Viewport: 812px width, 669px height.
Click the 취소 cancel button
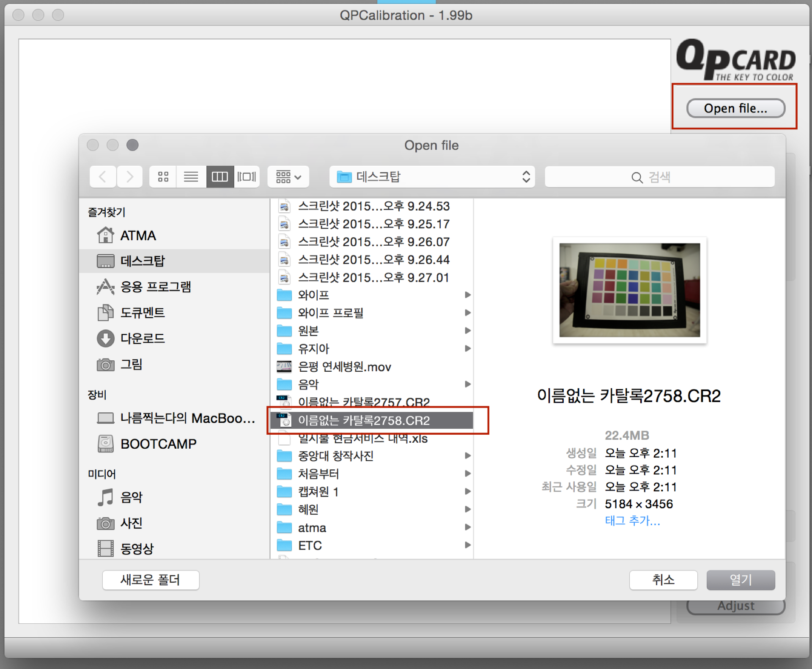[x=663, y=580]
